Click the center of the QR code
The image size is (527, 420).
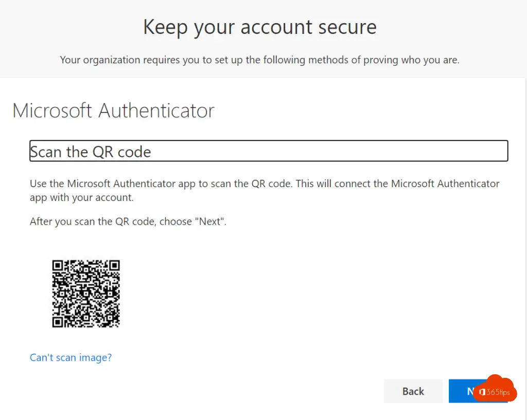(x=86, y=294)
